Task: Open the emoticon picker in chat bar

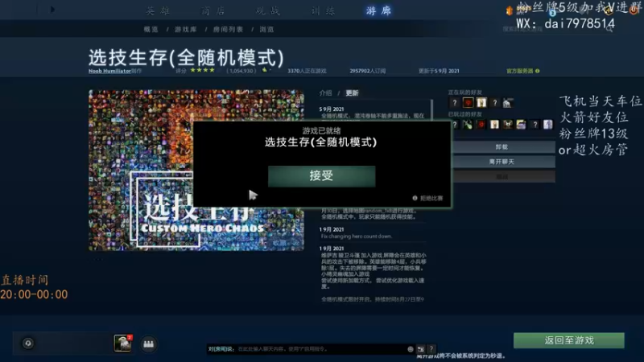Action: (x=411, y=349)
